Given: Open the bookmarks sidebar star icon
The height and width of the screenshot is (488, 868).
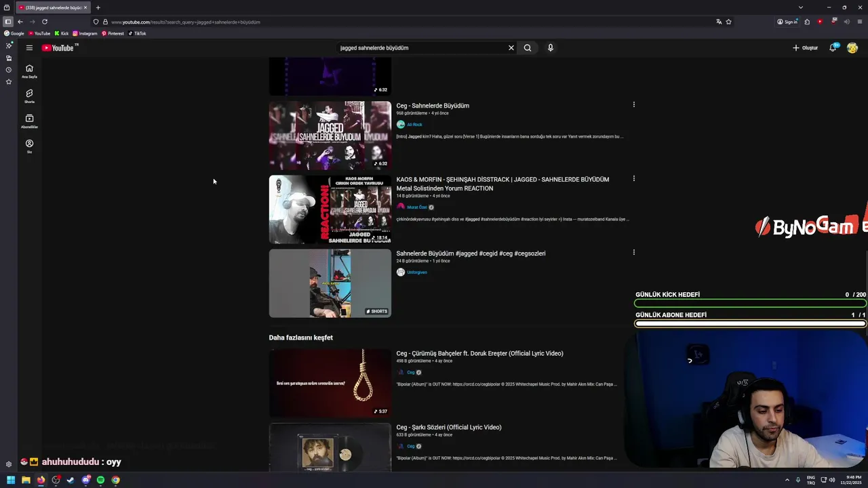Looking at the screenshot, I should (8, 81).
